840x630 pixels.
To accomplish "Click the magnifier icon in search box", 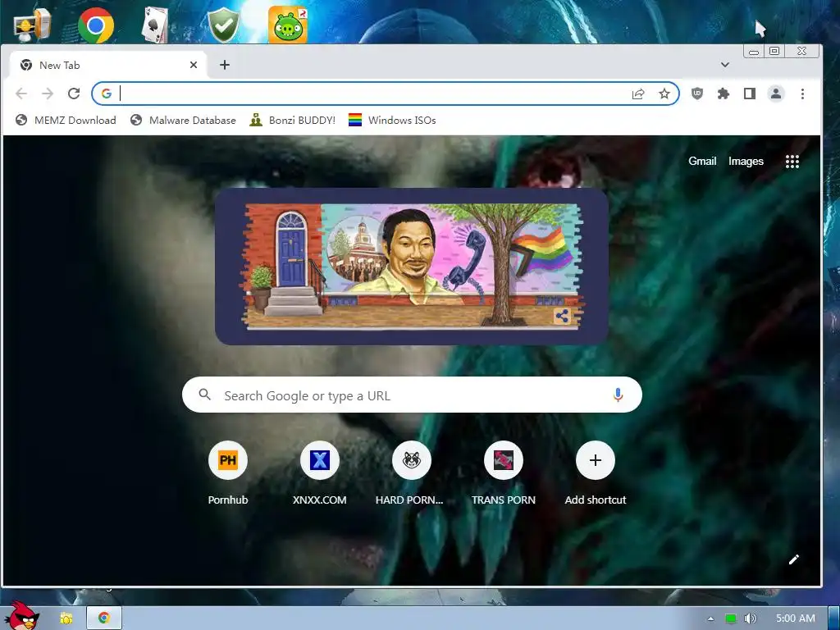I will click(204, 395).
